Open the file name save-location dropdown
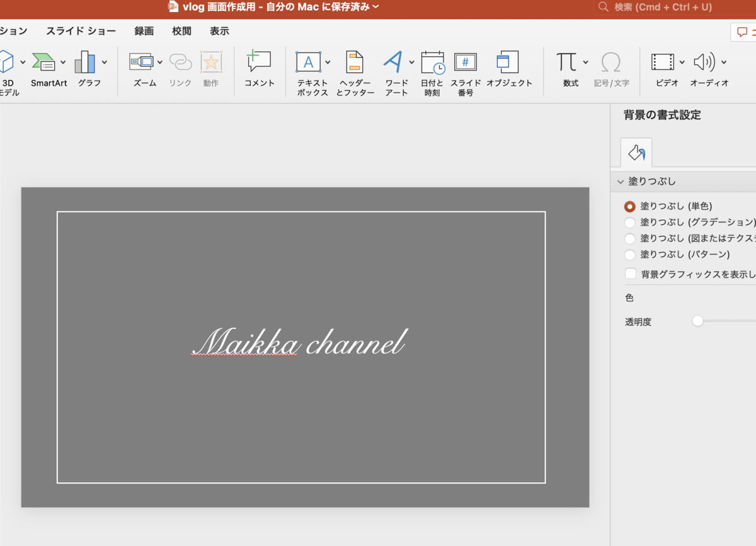This screenshot has width=756, height=546. point(375,7)
